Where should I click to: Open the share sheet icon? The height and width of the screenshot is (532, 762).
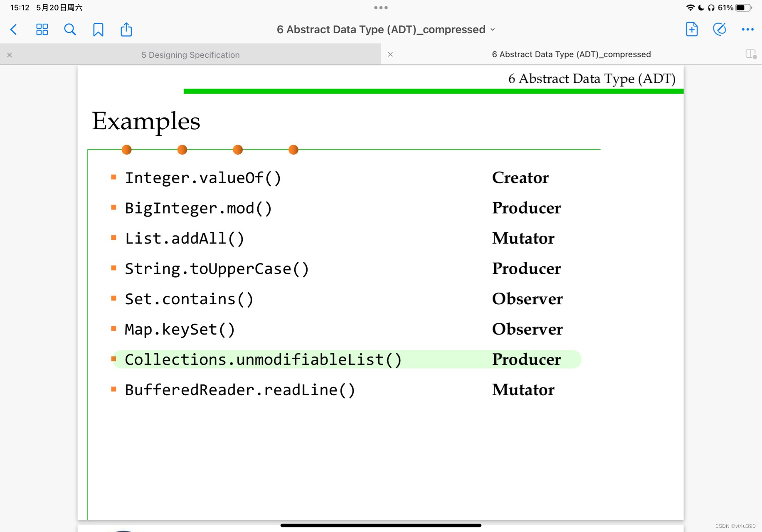tap(126, 29)
